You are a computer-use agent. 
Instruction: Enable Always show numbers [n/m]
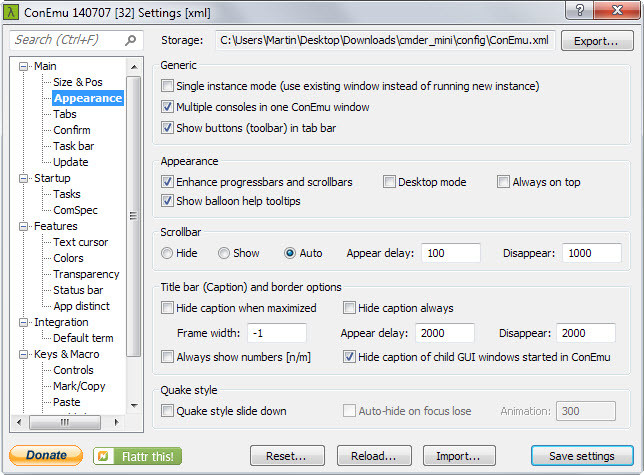(x=167, y=356)
